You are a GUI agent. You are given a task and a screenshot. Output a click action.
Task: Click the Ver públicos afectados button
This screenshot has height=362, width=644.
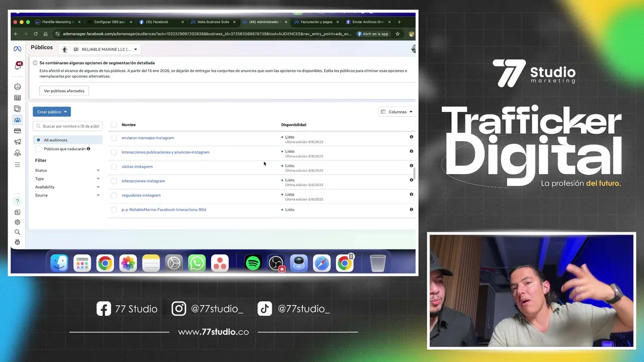(64, 91)
